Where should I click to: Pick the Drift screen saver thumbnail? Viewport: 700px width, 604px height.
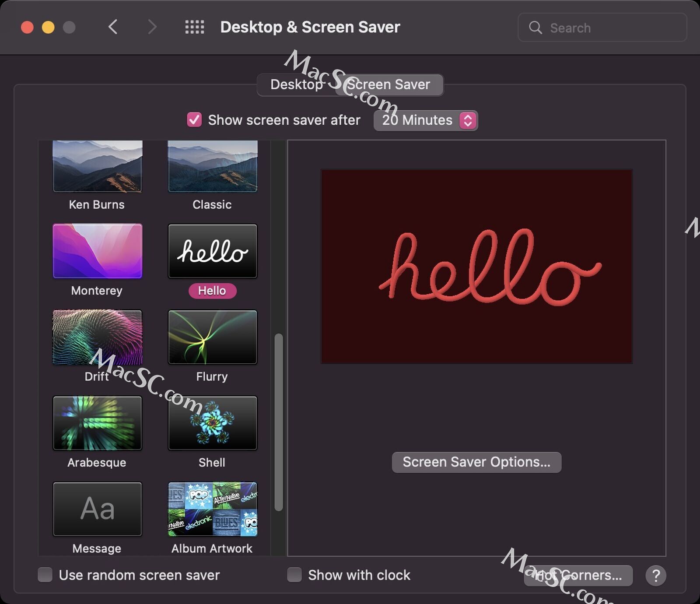97,337
